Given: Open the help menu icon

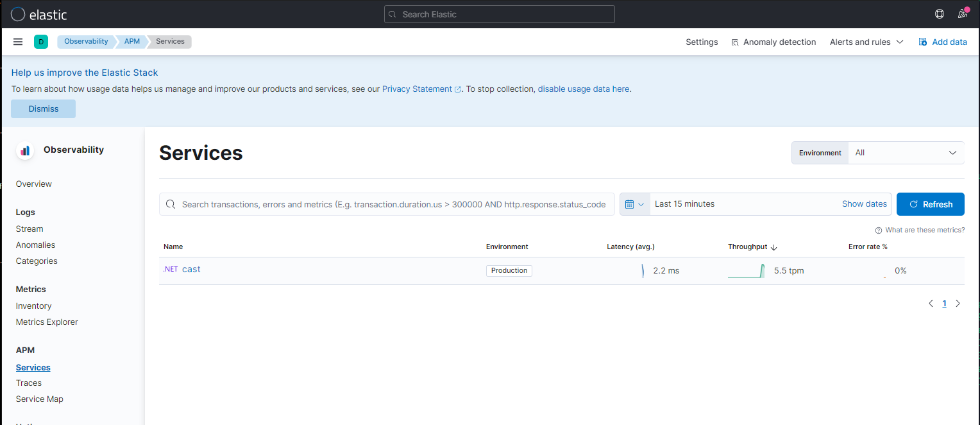Looking at the screenshot, I should pos(940,14).
